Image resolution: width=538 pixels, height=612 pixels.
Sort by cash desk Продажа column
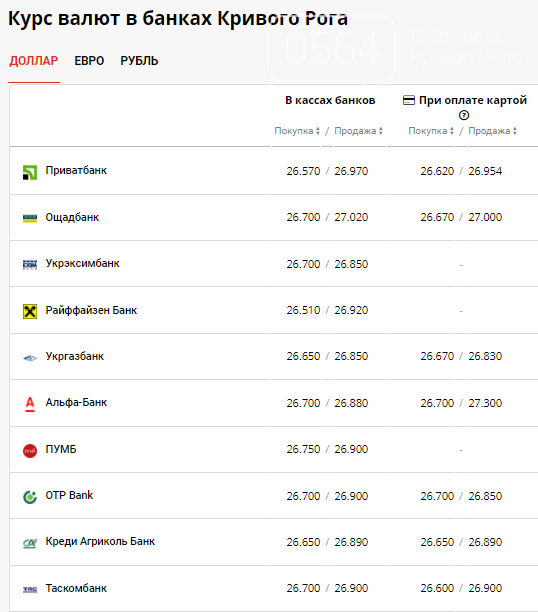point(358,131)
